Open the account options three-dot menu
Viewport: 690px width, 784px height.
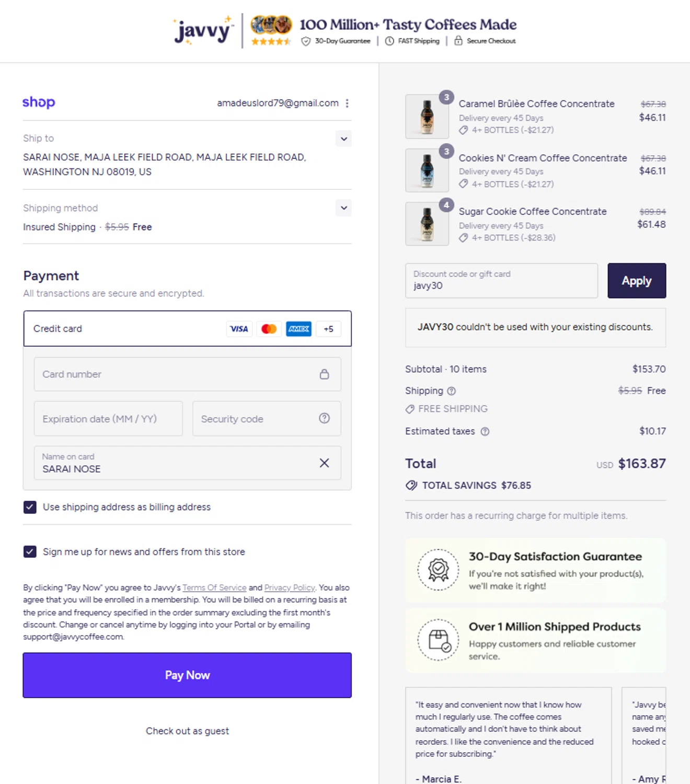click(347, 103)
